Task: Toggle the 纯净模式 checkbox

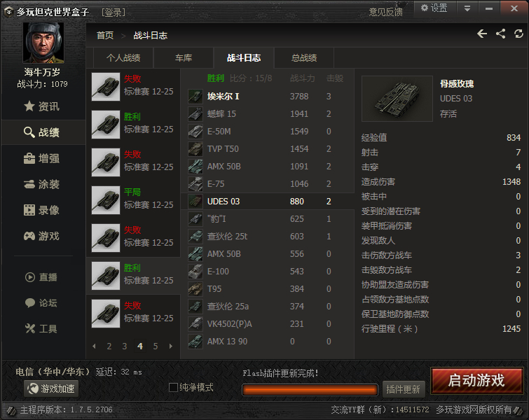Action: pos(173,387)
